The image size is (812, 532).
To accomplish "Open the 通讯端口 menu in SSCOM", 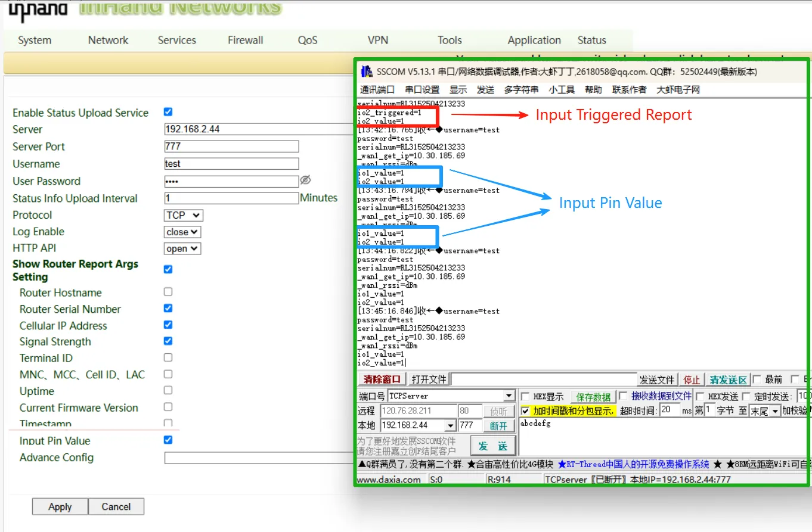I will coord(377,89).
